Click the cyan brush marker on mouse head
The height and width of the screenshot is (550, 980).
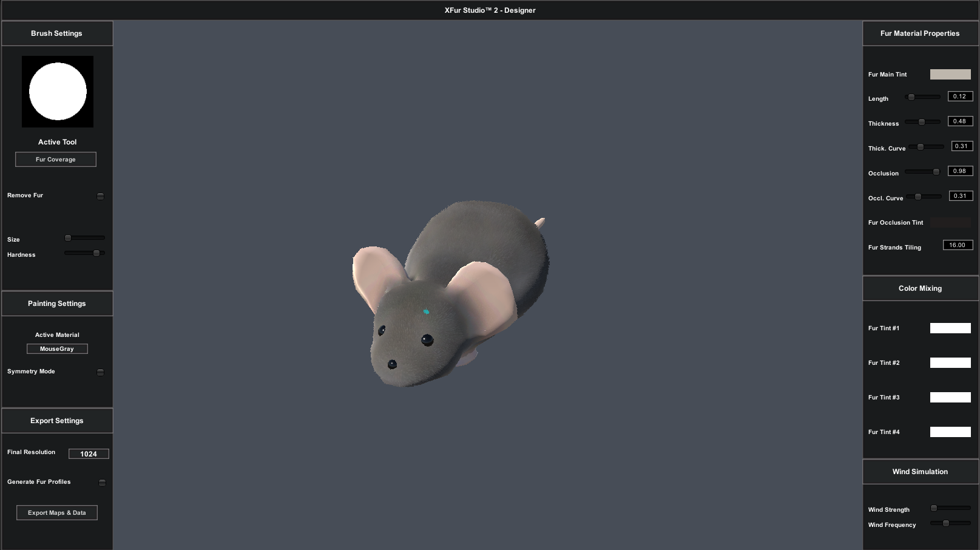[x=426, y=311]
